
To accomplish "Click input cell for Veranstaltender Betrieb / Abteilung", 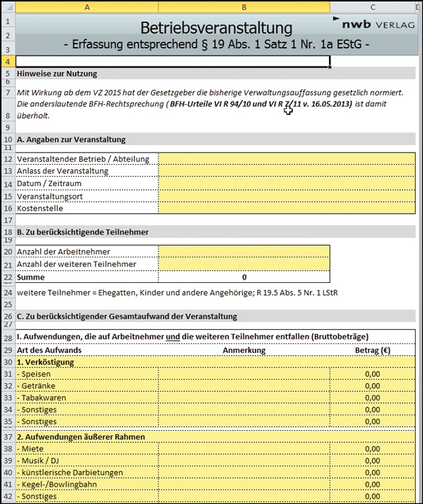I will (x=287, y=159).
